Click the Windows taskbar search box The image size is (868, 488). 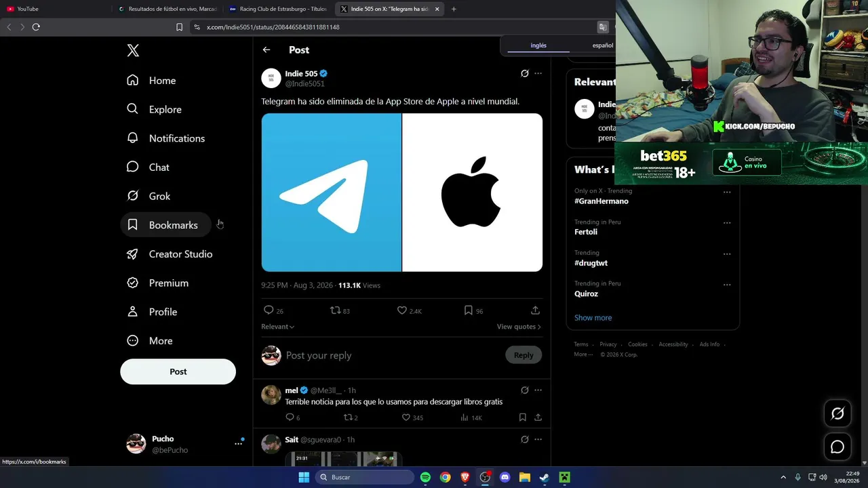tap(365, 477)
